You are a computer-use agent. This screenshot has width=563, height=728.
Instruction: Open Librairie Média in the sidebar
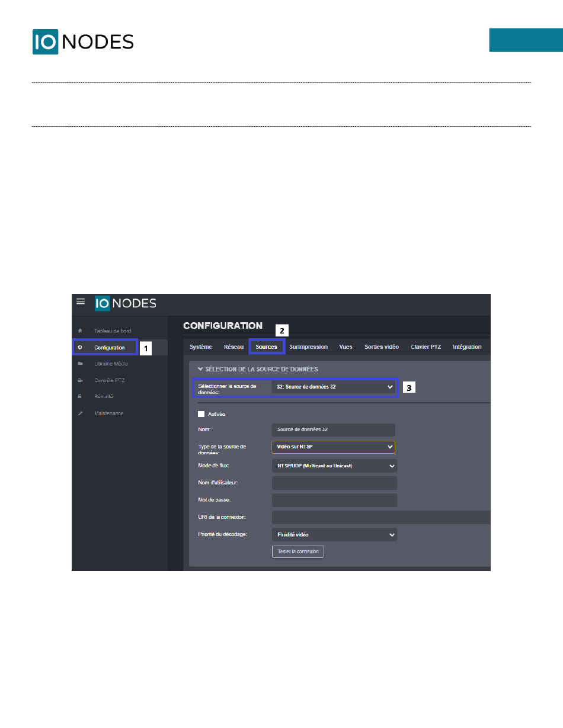111,364
